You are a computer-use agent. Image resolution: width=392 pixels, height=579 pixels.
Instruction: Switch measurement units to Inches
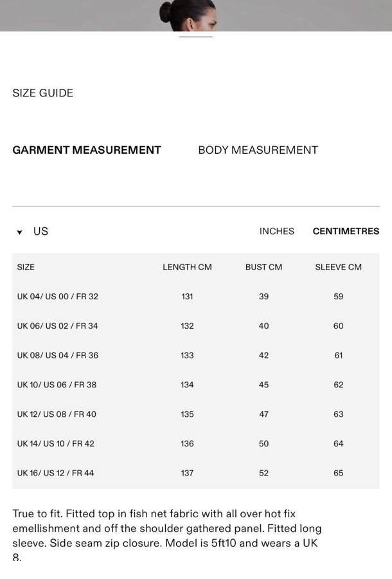(x=276, y=231)
